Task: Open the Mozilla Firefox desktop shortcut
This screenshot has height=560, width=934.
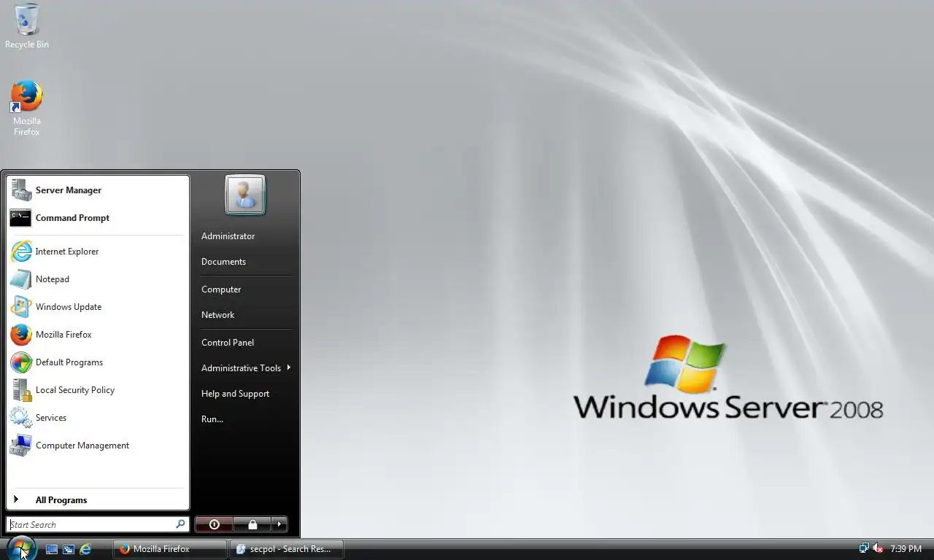Action: [x=26, y=108]
